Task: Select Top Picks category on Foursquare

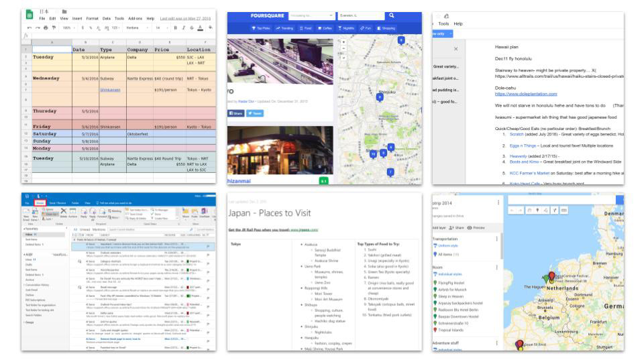Action: point(261,28)
